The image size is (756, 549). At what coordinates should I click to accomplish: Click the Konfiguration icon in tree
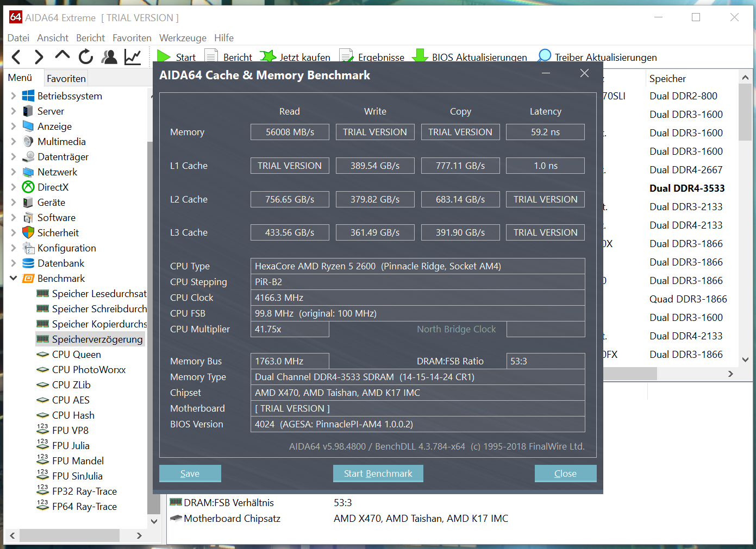pyautogui.click(x=28, y=248)
